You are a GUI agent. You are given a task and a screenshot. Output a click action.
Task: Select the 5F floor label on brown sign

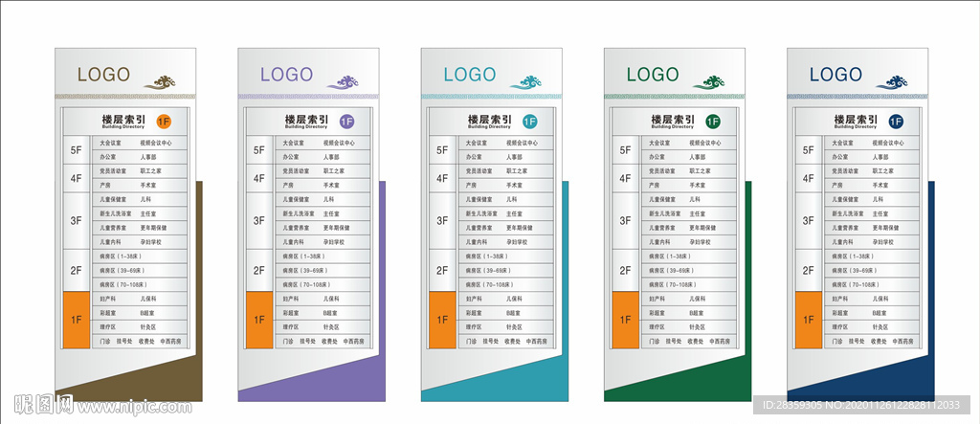(76, 150)
